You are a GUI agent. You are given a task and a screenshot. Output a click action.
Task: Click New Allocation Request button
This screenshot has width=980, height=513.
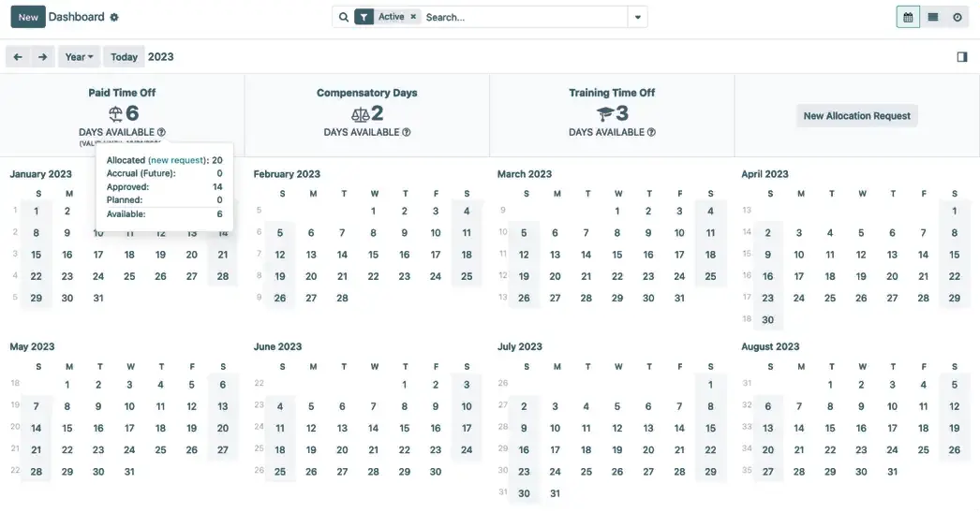(x=856, y=116)
